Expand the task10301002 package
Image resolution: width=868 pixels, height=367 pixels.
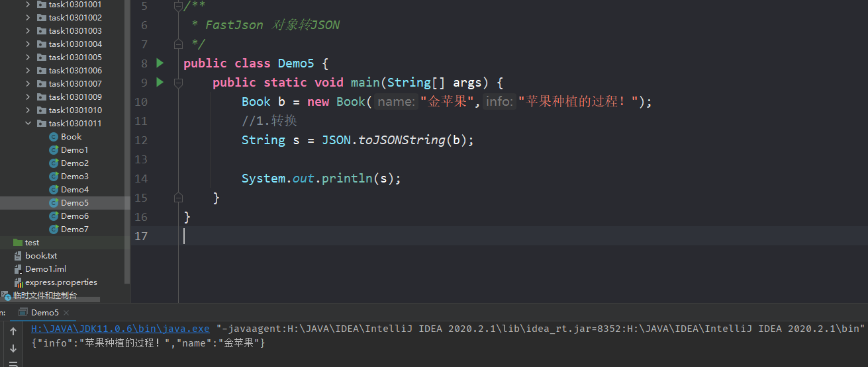[28, 18]
